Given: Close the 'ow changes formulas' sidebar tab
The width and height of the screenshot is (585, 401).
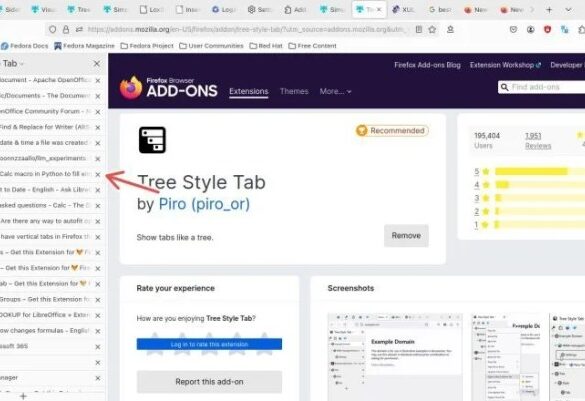Looking at the screenshot, I should coord(98,331).
